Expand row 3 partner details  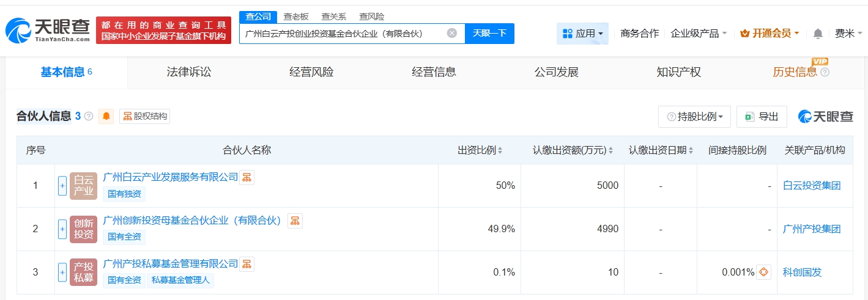(62, 273)
